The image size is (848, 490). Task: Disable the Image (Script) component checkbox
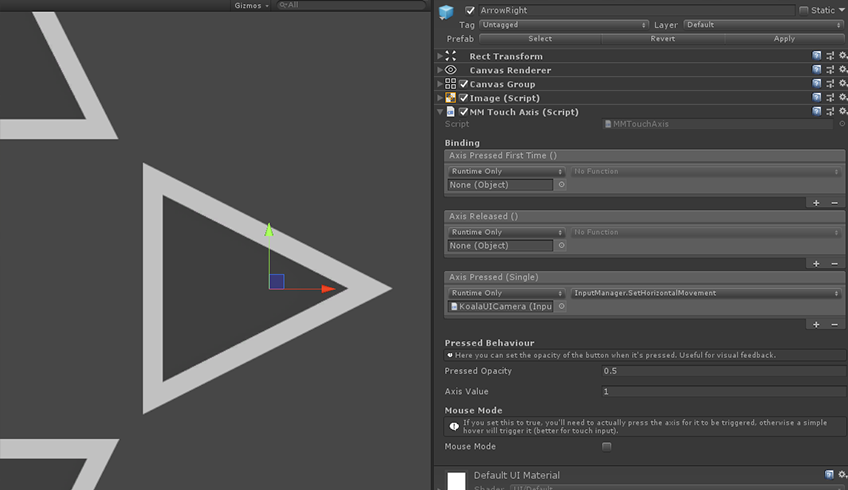click(463, 98)
